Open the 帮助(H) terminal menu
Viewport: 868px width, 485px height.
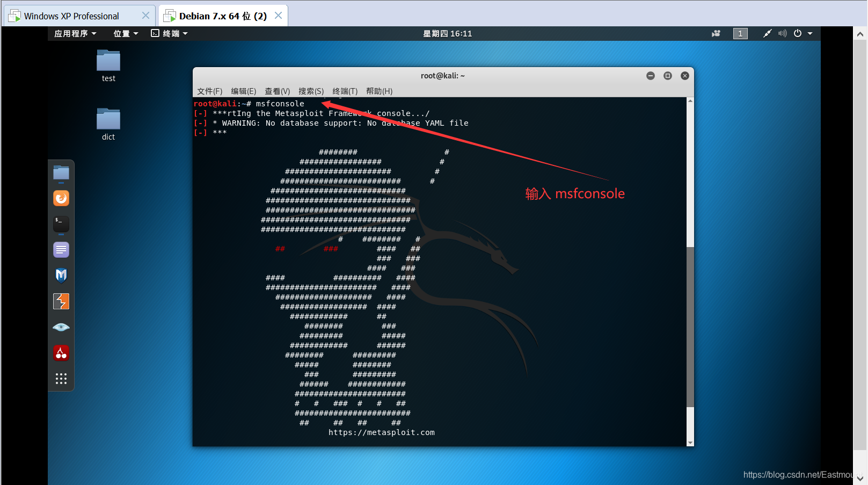coord(379,91)
